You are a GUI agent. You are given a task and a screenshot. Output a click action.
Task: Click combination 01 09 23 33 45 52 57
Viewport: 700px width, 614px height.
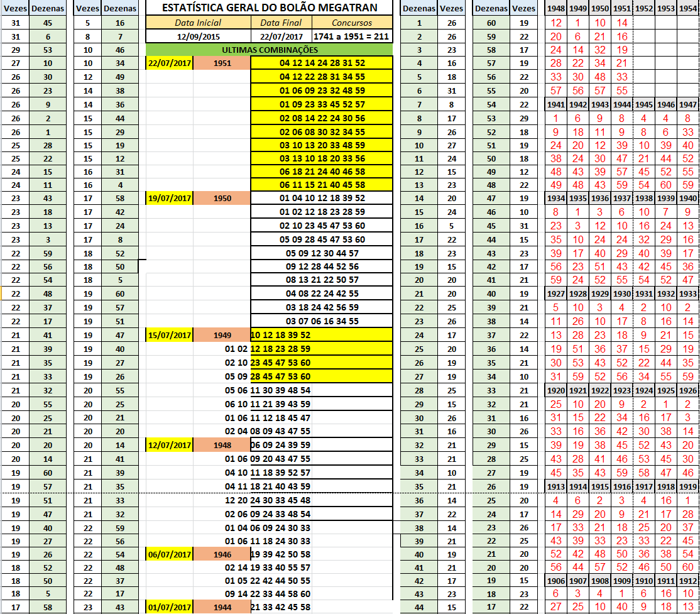(322, 104)
